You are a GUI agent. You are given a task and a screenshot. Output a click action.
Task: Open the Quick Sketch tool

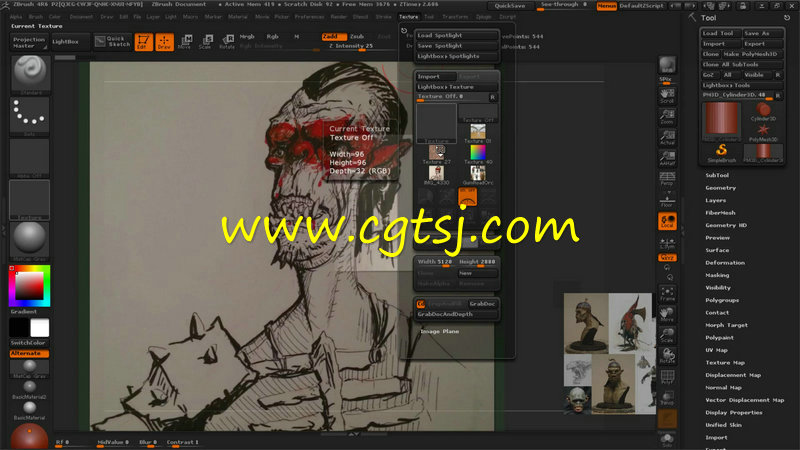pyautogui.click(x=113, y=41)
